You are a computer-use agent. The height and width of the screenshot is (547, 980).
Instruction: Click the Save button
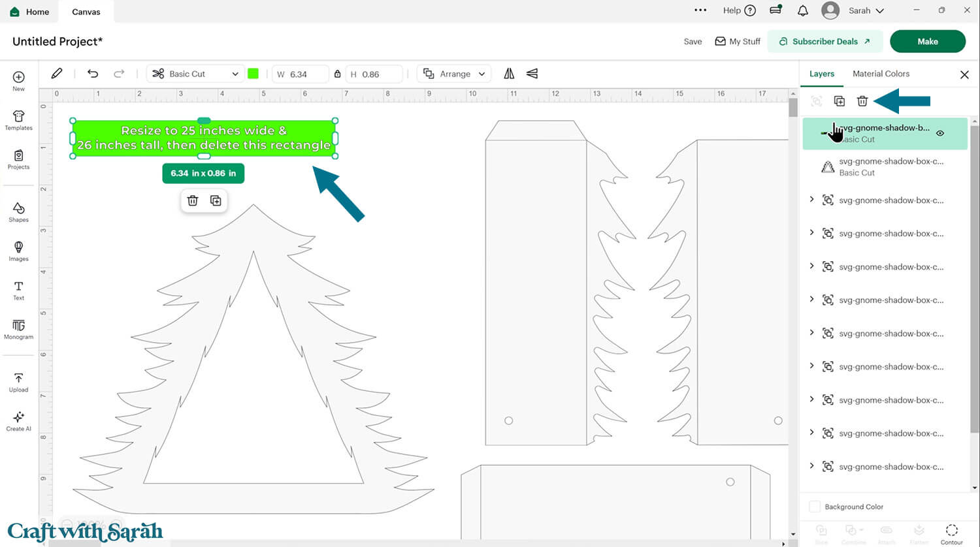(693, 41)
